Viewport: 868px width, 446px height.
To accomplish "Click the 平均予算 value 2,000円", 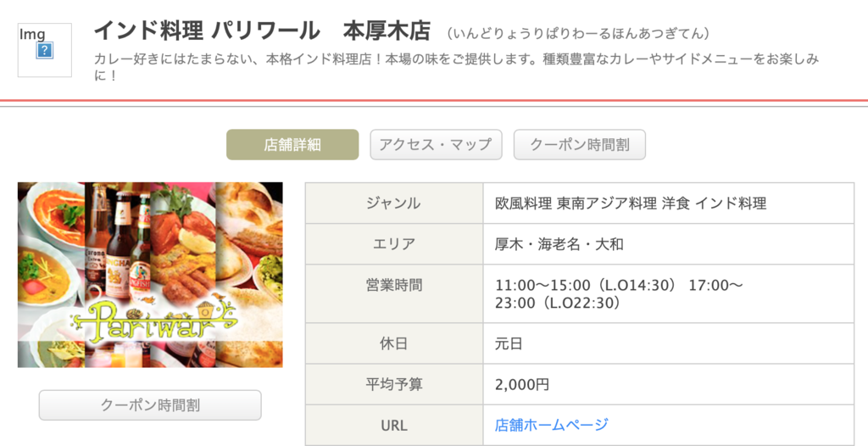I will pyautogui.click(x=521, y=384).
